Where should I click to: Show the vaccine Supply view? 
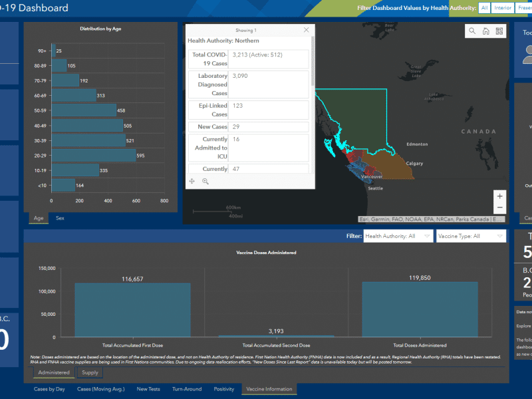90,372
